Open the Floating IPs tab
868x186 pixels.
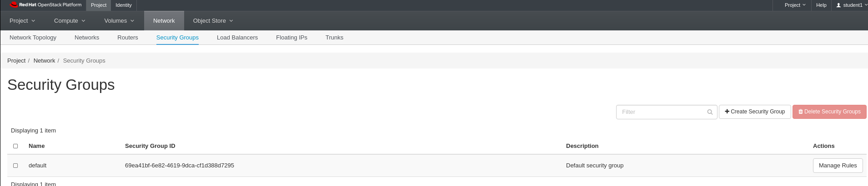click(291, 38)
